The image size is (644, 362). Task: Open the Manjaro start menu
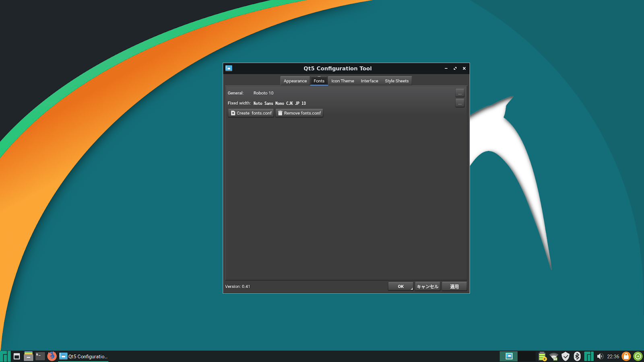pos(5,356)
